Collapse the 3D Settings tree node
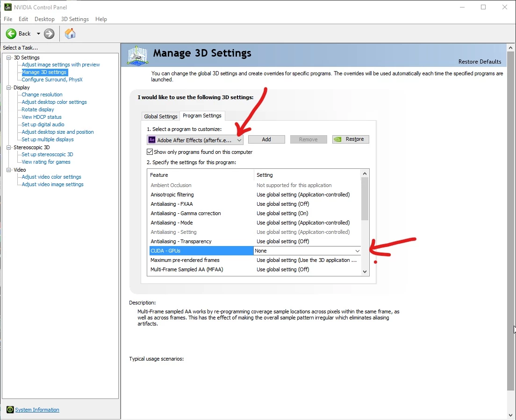516x420 pixels. tap(9, 58)
